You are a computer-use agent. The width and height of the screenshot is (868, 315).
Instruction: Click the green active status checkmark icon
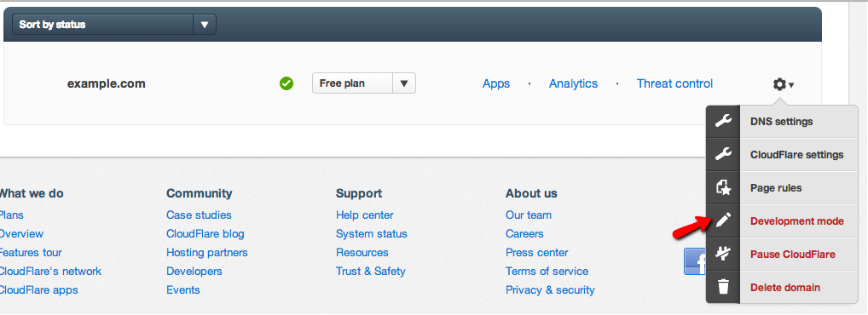tap(286, 83)
